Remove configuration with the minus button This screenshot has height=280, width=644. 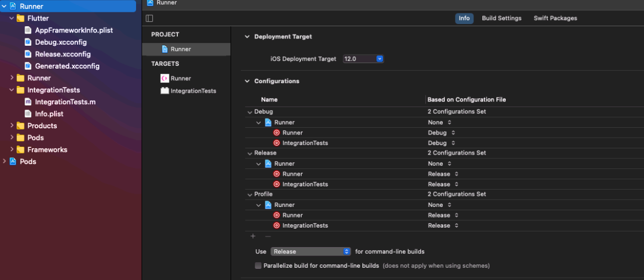tap(268, 236)
